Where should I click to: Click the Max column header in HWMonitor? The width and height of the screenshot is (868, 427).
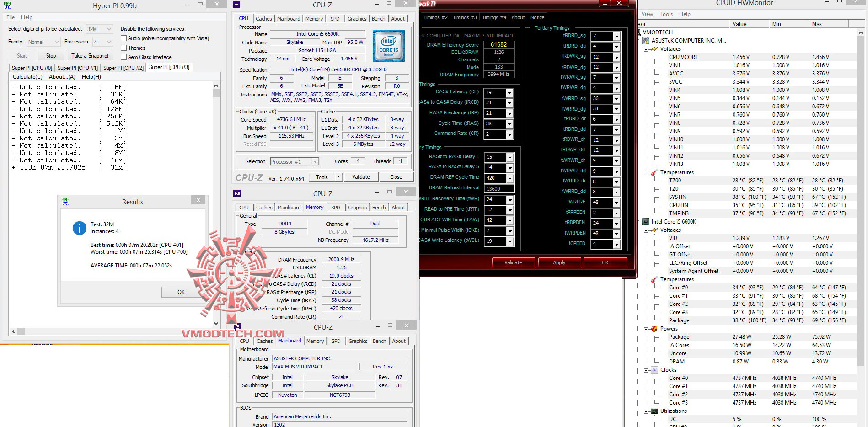coord(829,24)
